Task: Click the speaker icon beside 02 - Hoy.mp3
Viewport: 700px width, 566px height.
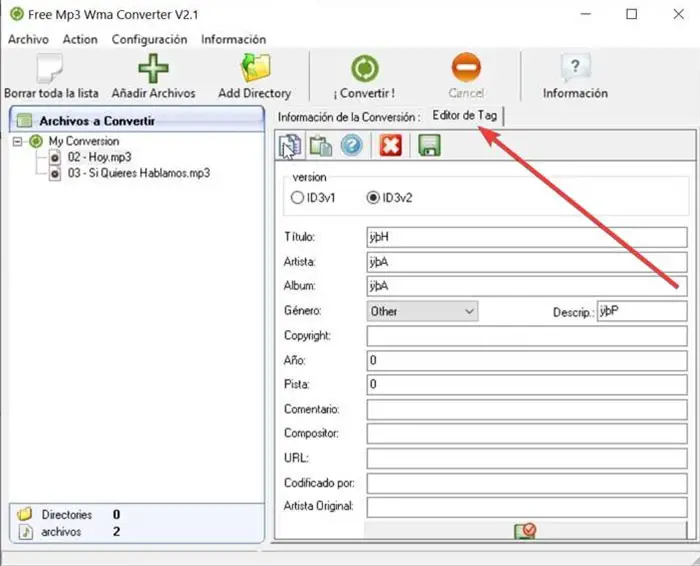Action: (x=54, y=158)
